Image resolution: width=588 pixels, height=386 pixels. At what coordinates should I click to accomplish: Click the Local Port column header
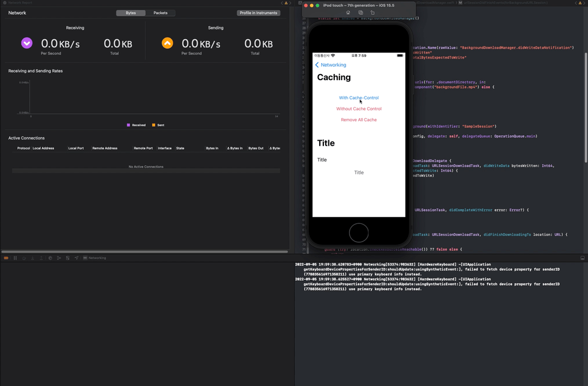[x=76, y=148]
